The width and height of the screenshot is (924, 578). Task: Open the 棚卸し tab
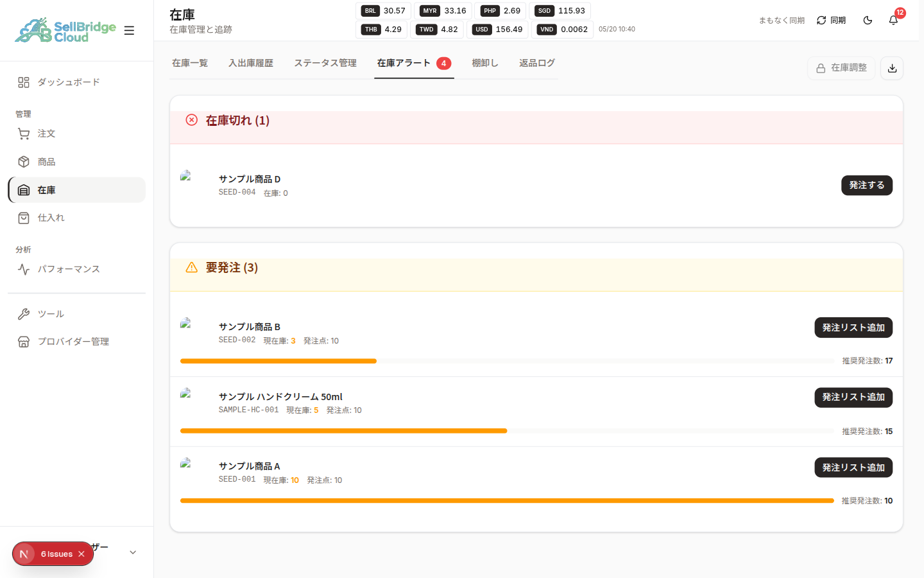(x=485, y=63)
